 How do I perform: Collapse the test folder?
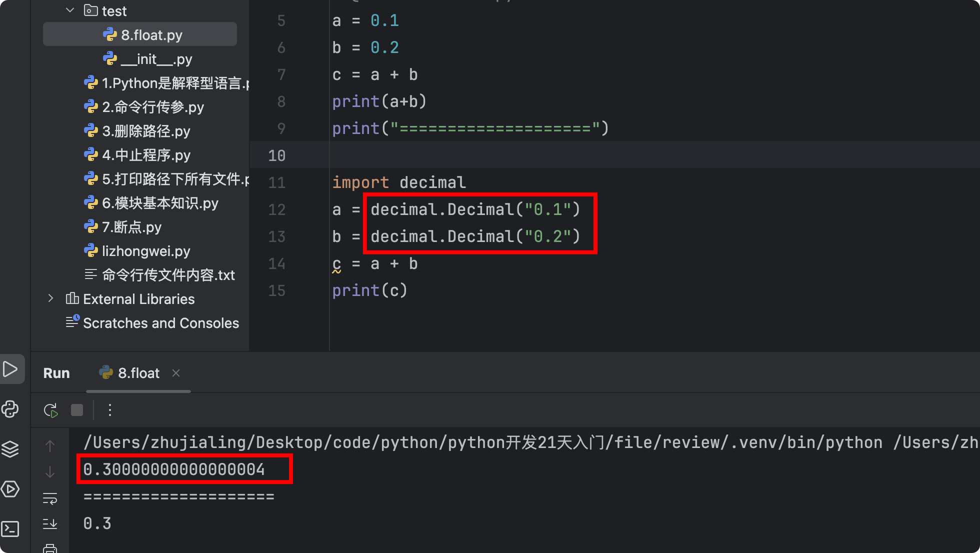(70, 10)
